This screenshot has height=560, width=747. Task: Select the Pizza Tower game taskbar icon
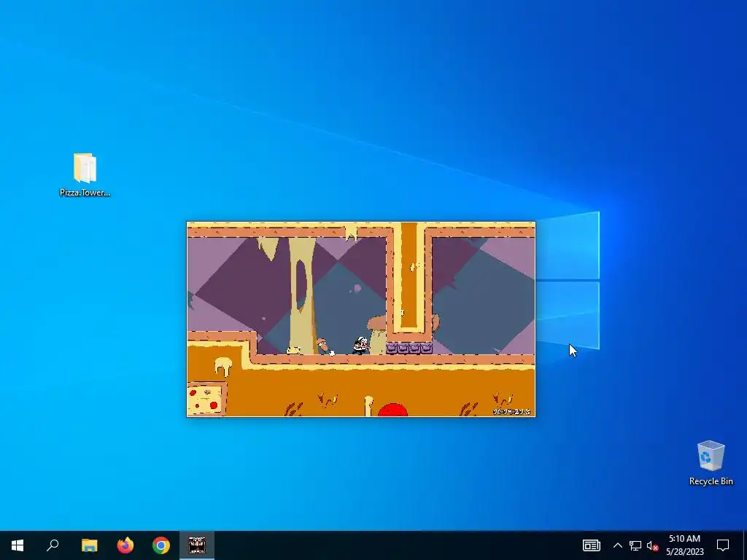[x=197, y=545]
